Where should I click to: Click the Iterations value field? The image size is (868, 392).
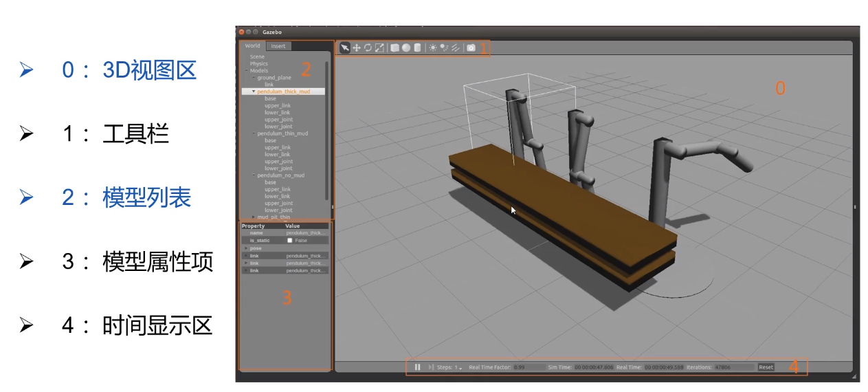(x=734, y=367)
